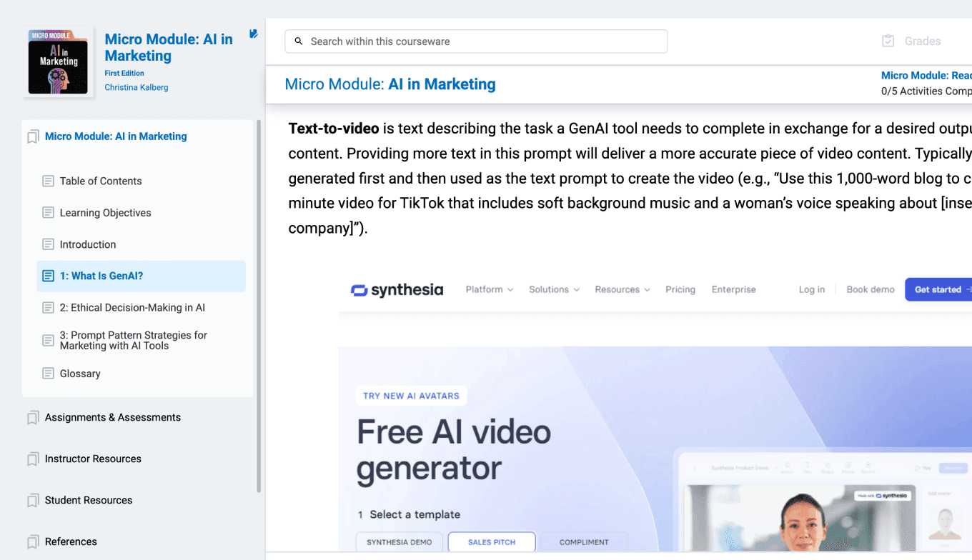Open the Platform dropdown menu
Screen dimensions: 972x560
[x=490, y=289]
